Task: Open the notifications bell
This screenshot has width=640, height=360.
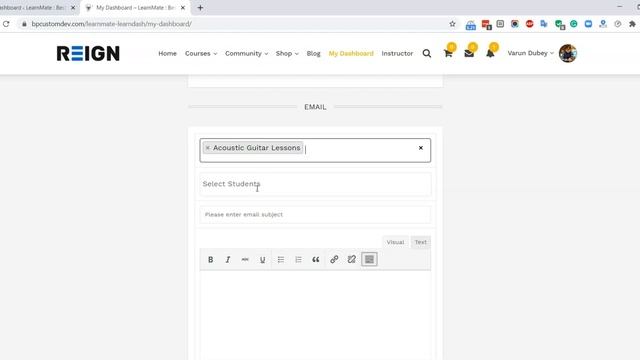Action: [x=490, y=53]
